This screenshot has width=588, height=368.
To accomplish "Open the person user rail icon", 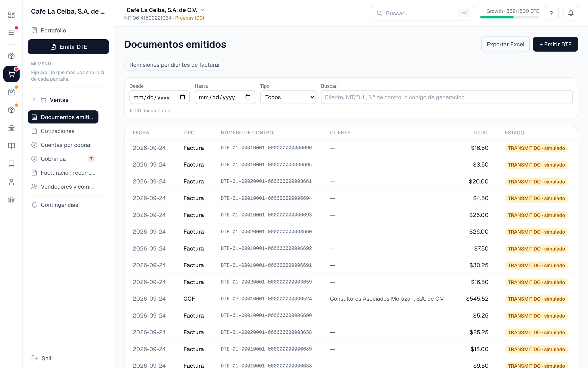I will coord(11,182).
